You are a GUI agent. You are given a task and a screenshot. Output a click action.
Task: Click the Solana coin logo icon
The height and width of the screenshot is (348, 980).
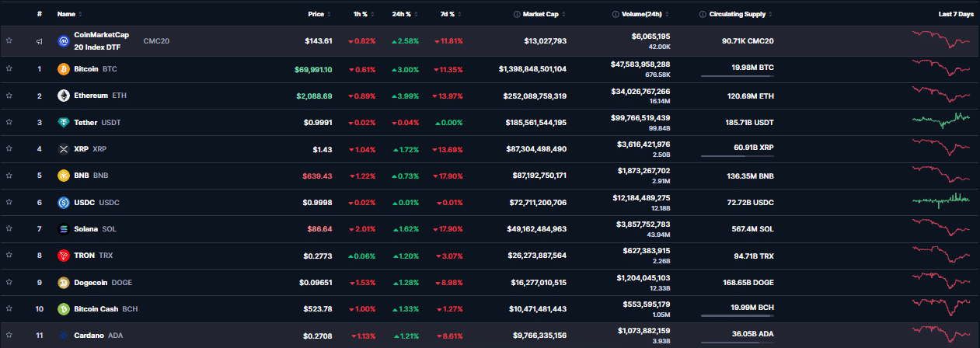click(x=64, y=229)
